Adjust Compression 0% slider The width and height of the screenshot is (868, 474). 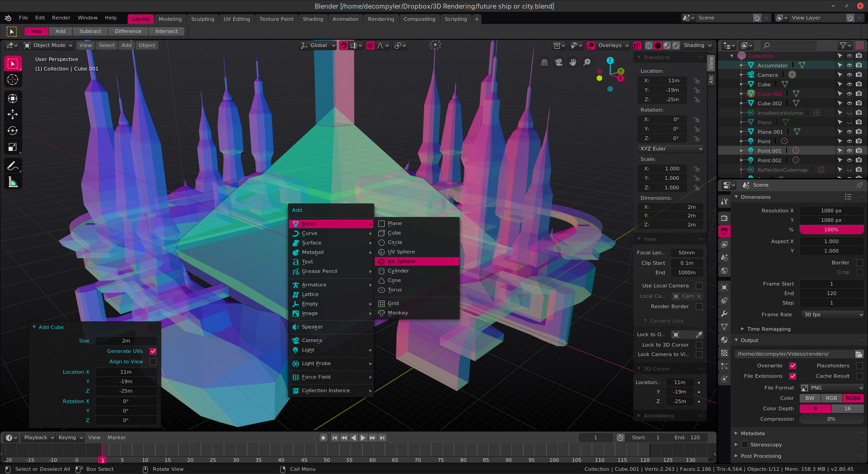832,419
